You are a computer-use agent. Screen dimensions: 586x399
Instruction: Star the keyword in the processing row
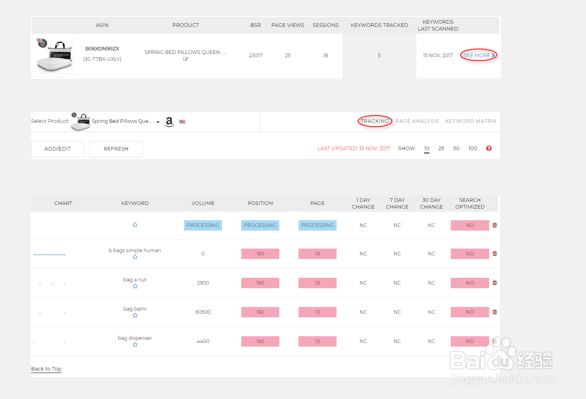click(135, 225)
